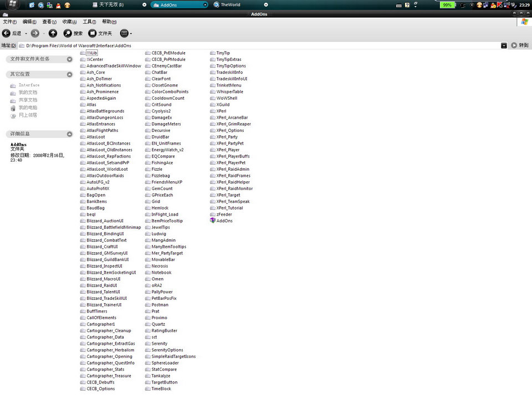The image size is (532, 399).
Task: Select the Quartz folder
Action: pyautogui.click(x=155, y=324)
